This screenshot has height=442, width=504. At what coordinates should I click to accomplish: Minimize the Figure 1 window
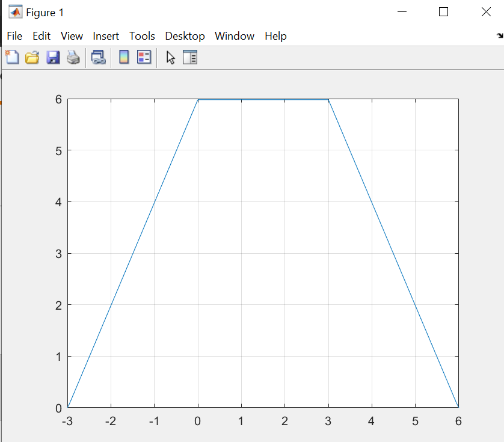(402, 12)
